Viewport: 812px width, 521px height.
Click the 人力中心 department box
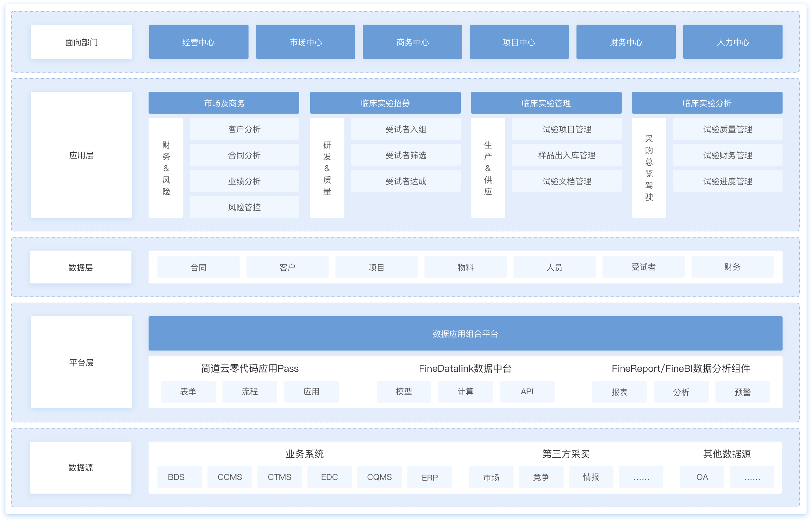[733, 42]
